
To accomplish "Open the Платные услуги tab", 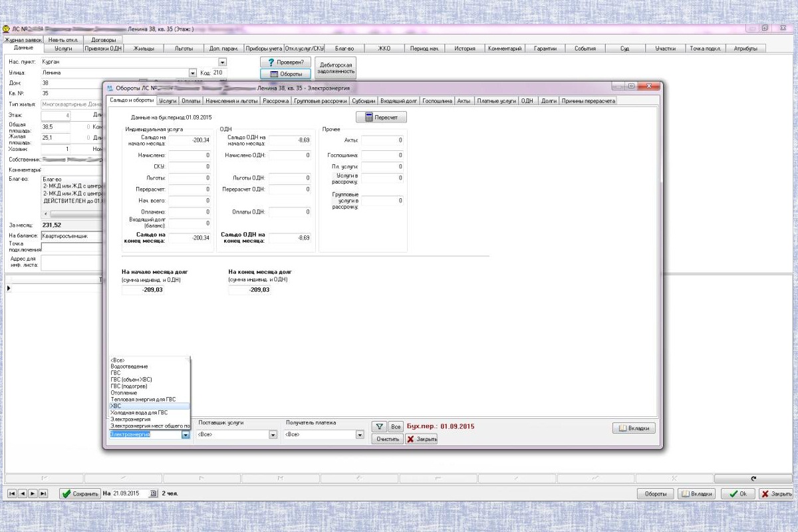I will (496, 101).
